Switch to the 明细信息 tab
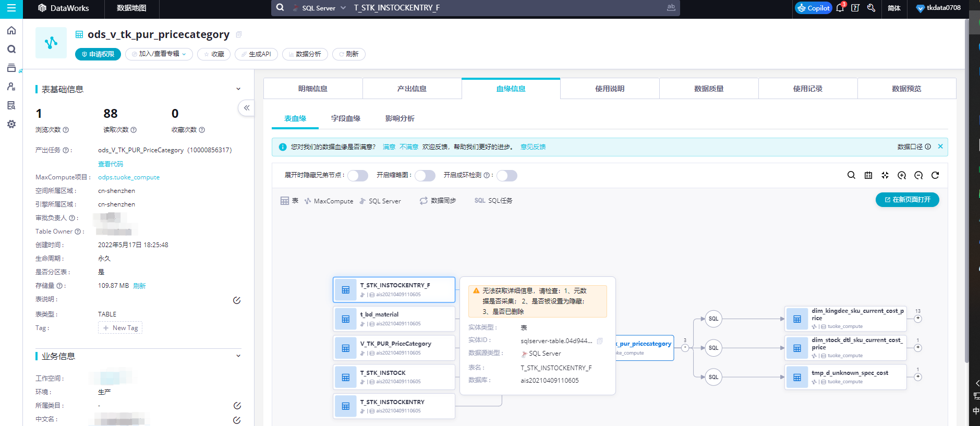Viewport: 980px width, 426px height. point(313,89)
